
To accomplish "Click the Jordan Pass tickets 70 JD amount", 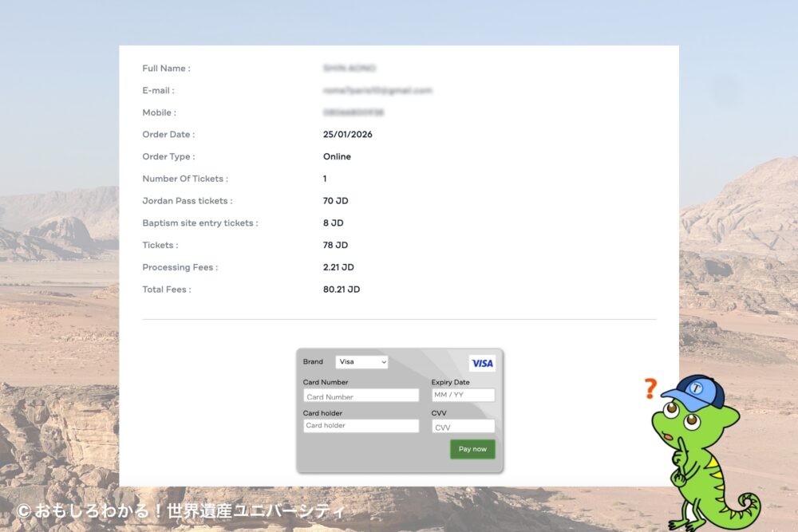I will [335, 201].
